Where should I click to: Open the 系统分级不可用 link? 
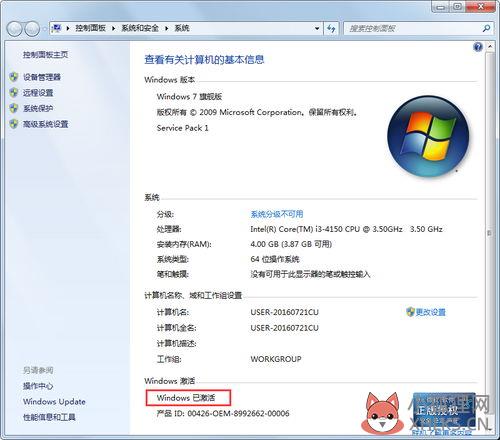pos(277,214)
